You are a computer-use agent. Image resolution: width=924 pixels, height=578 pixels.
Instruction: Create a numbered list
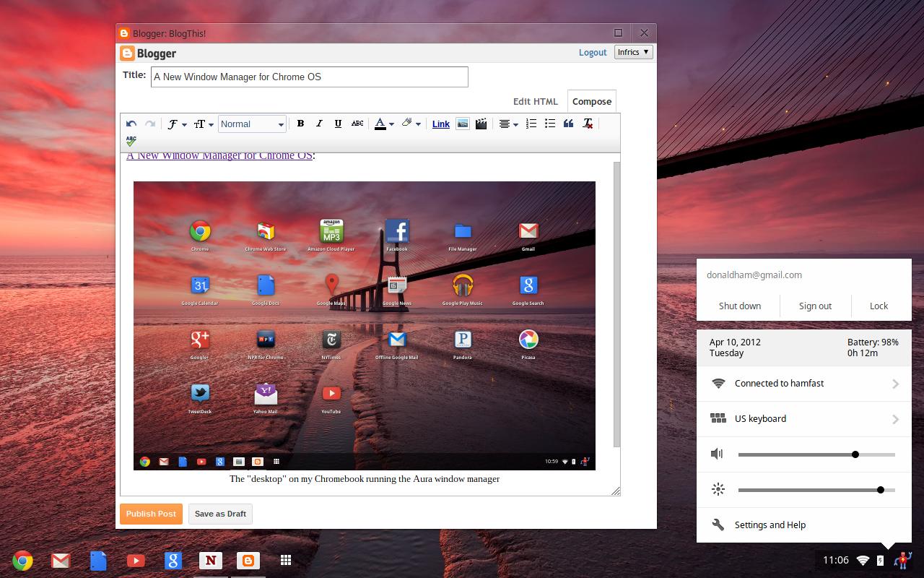click(531, 124)
